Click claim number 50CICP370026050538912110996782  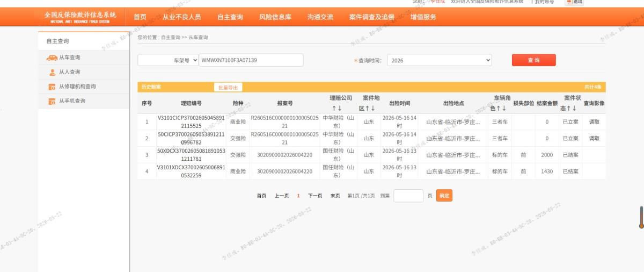coord(191,139)
